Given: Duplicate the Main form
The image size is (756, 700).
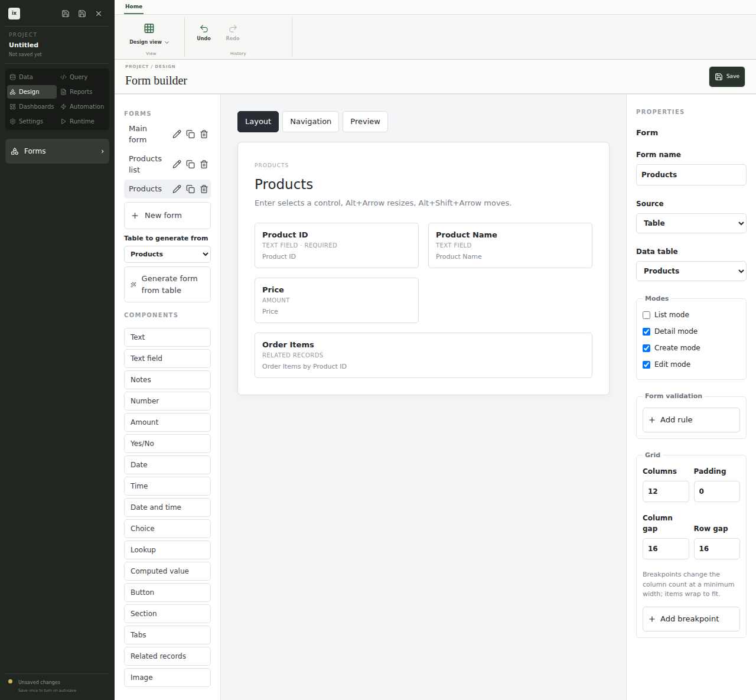Looking at the screenshot, I should point(190,134).
